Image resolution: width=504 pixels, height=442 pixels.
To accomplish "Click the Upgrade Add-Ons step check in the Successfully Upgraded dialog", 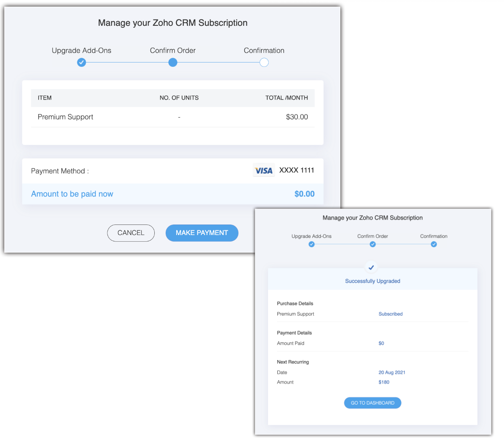I will [311, 244].
